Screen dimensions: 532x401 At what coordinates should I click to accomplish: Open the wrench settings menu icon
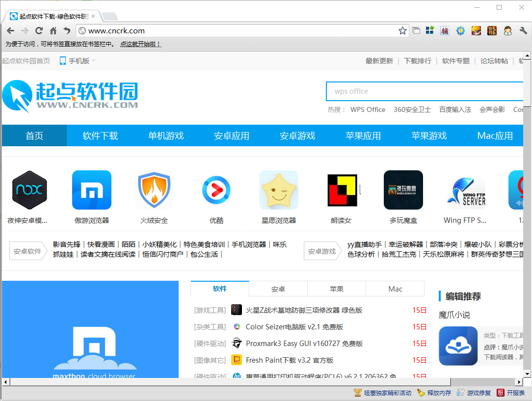[x=523, y=31]
